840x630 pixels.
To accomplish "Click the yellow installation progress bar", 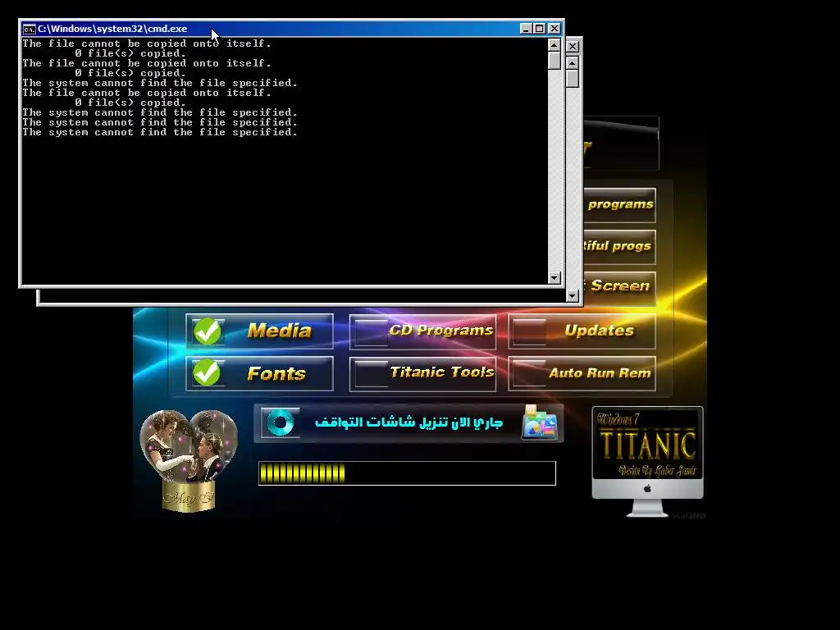I will coord(407,473).
